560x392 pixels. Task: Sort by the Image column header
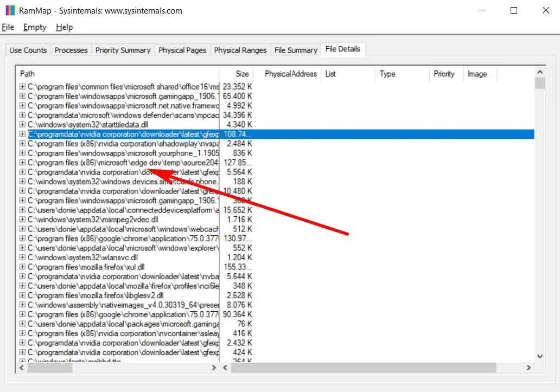(480, 74)
